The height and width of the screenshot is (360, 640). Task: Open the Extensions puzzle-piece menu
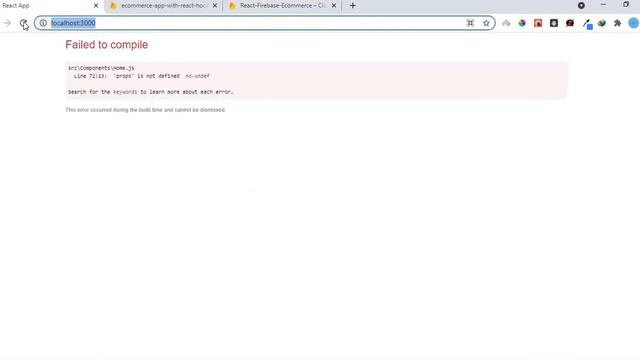(x=618, y=23)
